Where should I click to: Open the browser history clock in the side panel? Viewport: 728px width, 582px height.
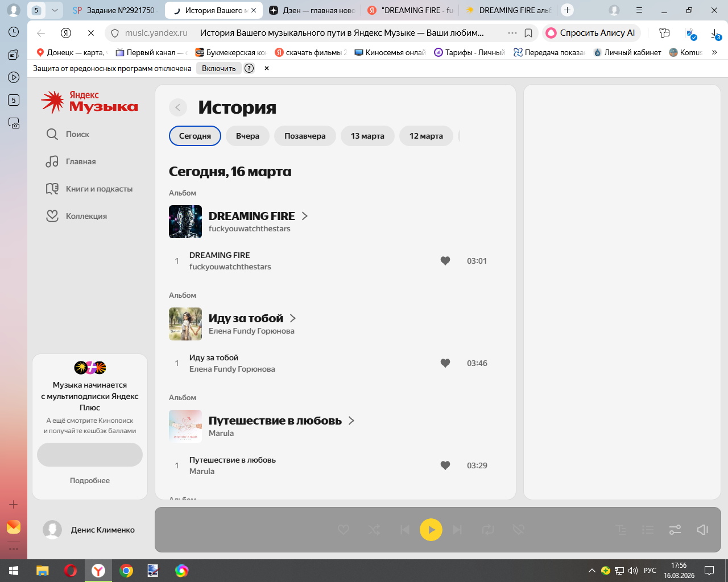[x=14, y=32]
